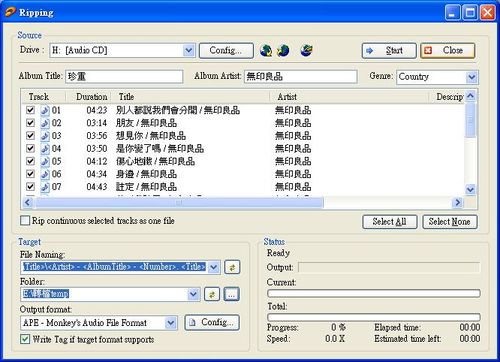Image resolution: width=500 pixels, height=362 pixels.
Task: Open the Output format dropdown
Action: click(x=171, y=323)
